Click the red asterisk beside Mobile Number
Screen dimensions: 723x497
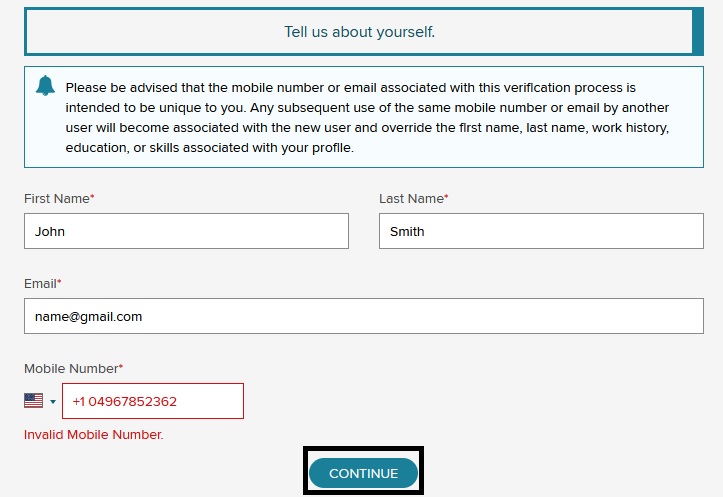pyautogui.click(x=121, y=367)
